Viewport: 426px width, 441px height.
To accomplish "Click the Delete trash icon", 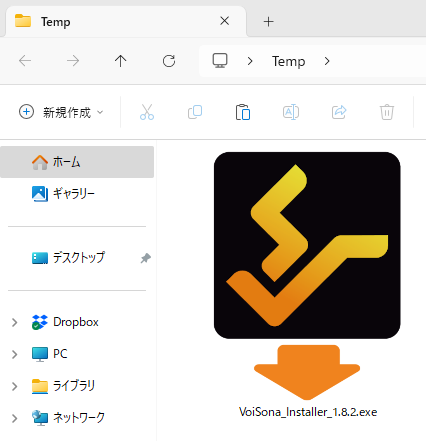I will (387, 112).
